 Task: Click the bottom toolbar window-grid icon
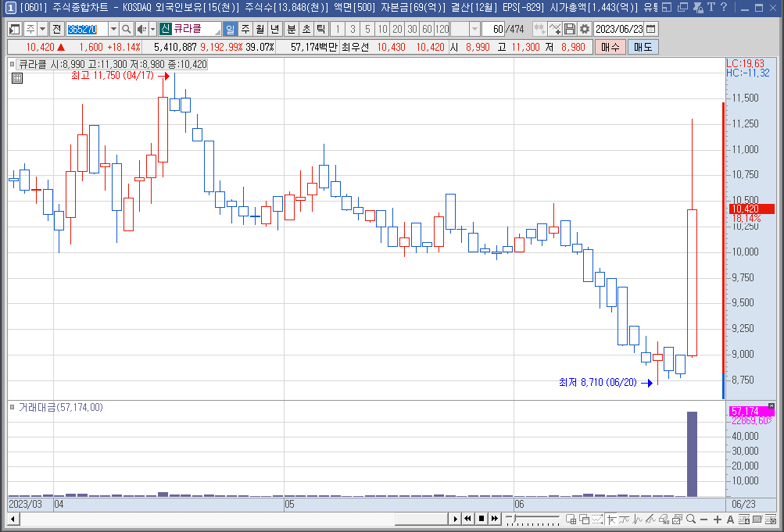571,520
